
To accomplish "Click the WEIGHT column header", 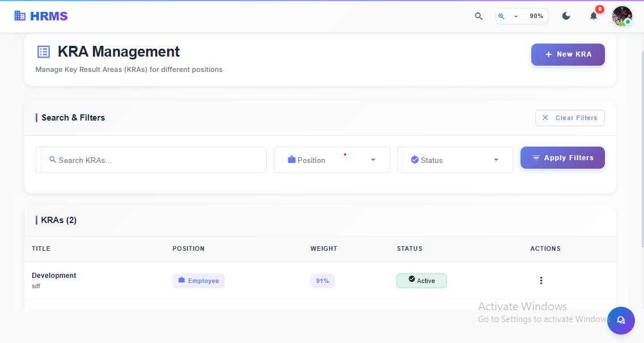I will pyautogui.click(x=323, y=248).
